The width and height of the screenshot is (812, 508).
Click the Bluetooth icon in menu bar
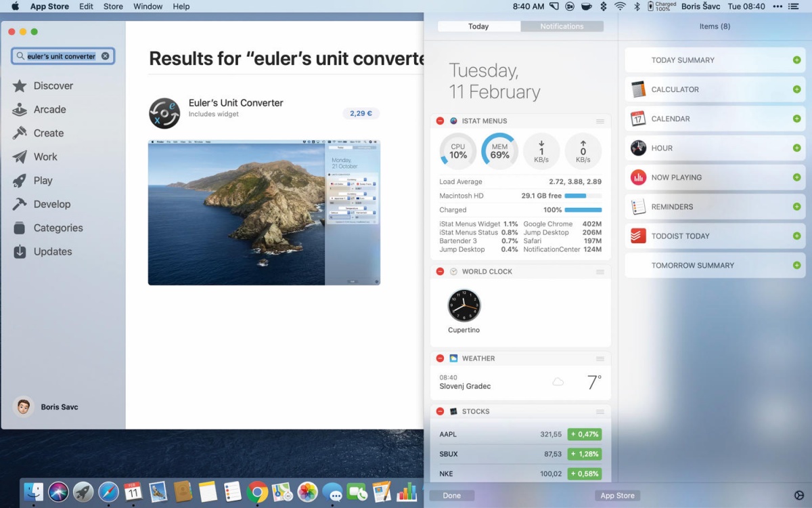click(637, 7)
